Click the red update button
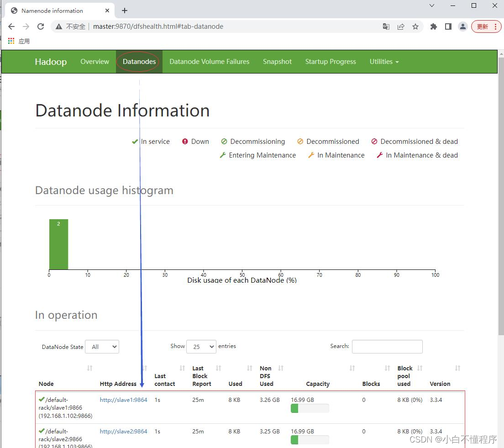Image resolution: width=504 pixels, height=448 pixels. [x=486, y=26]
